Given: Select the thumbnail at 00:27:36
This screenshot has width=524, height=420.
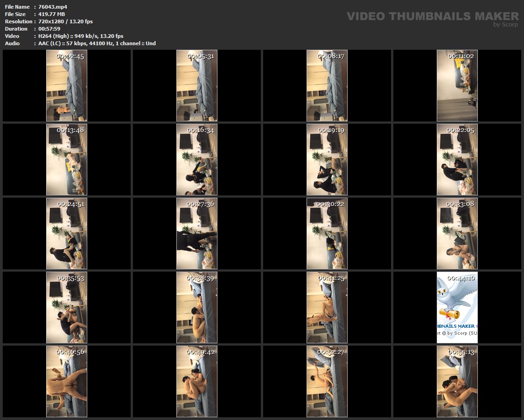Looking at the screenshot, I should tap(197, 233).
